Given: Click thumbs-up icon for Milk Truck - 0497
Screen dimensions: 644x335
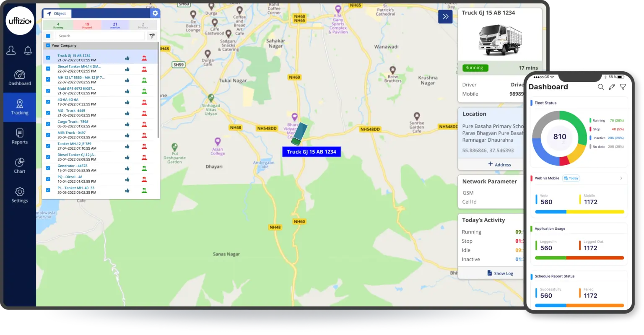Looking at the screenshot, I should tap(127, 135).
